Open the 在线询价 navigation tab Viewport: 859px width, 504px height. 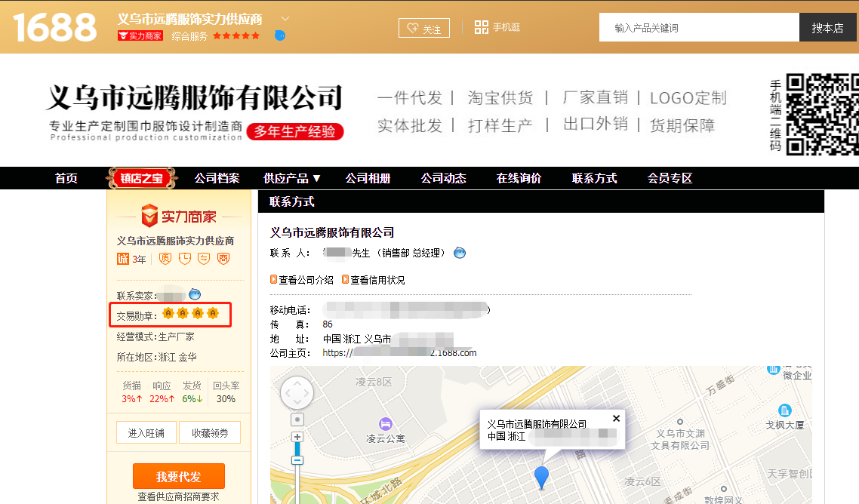coord(519,178)
